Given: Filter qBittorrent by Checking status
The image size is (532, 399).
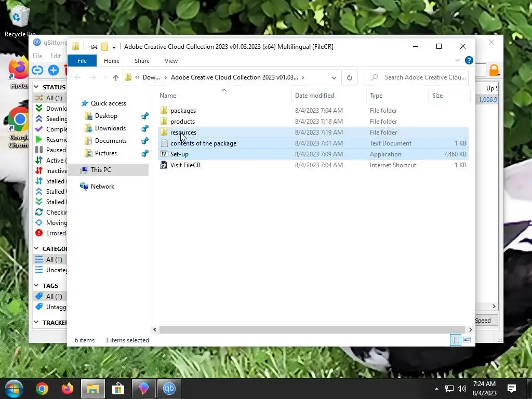Looking at the screenshot, I should 51,212.
